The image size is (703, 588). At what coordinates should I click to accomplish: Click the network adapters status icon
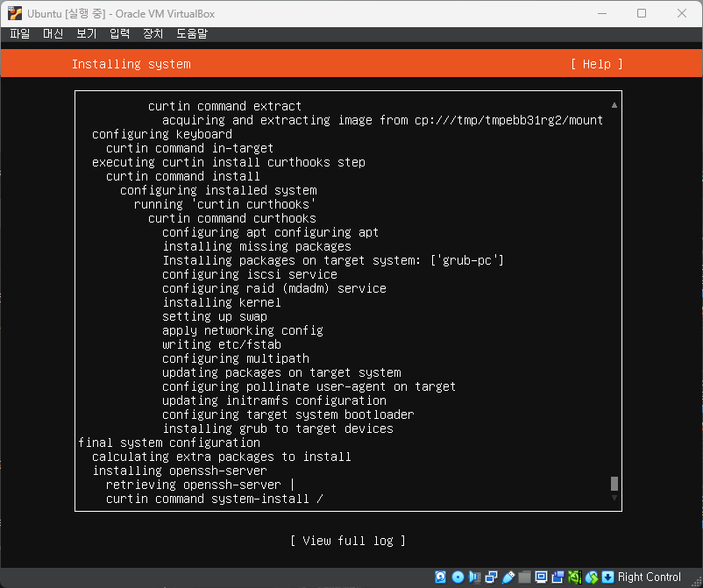492,577
